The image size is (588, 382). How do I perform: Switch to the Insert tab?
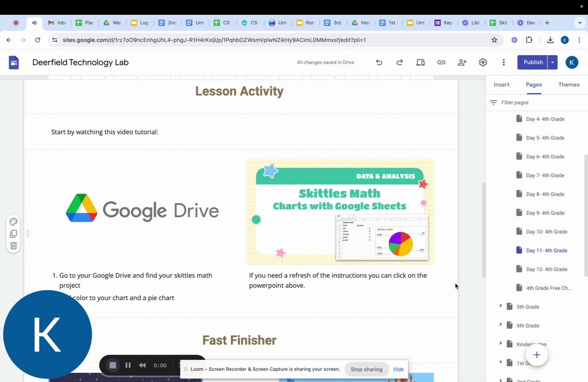coord(501,84)
